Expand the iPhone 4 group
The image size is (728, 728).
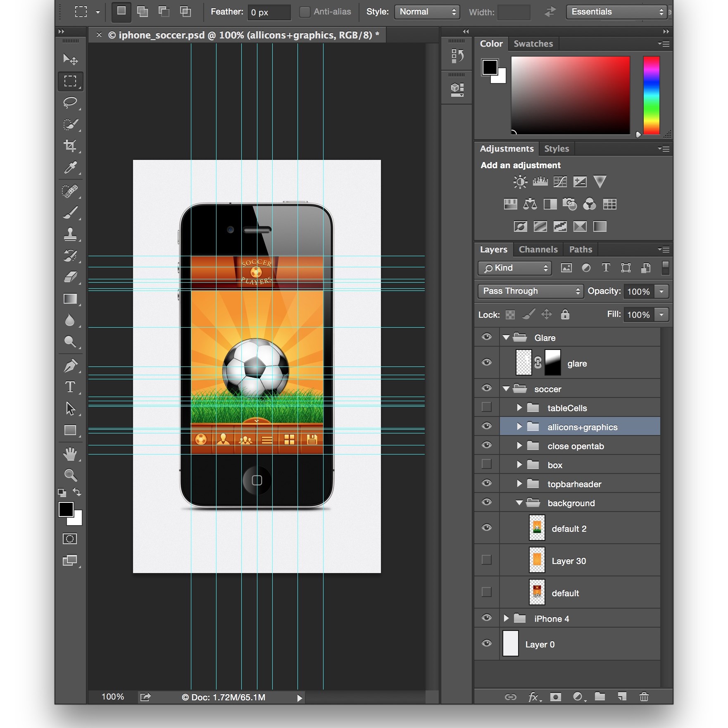coord(506,619)
